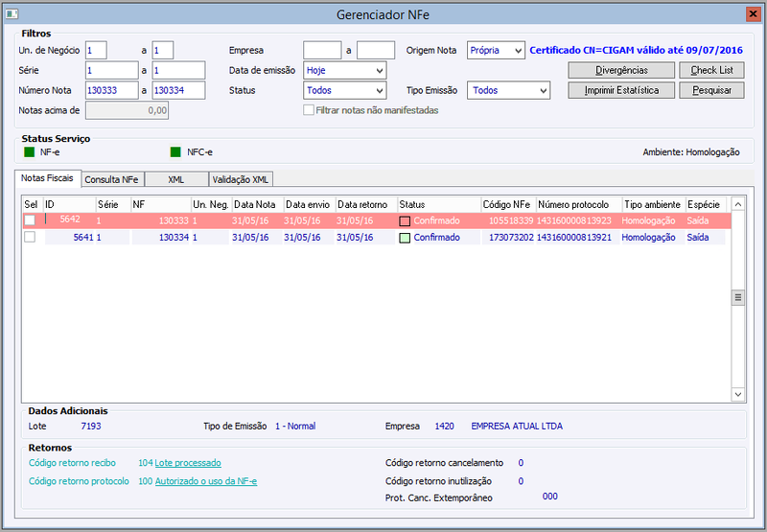Click the window icon in the title bar
767x532 pixels.
[12, 14]
